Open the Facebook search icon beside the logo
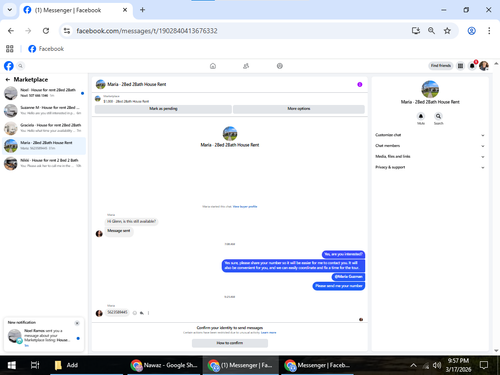Viewport: 500px width, 375px height. click(x=20, y=66)
